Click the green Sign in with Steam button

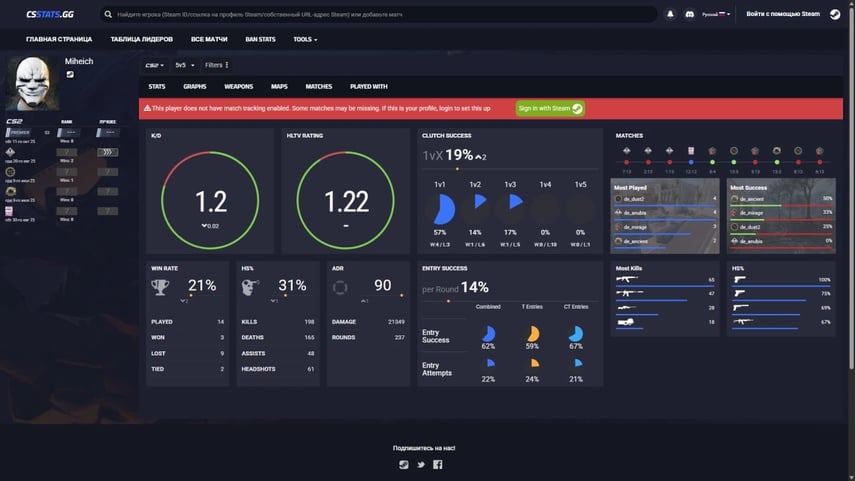coord(549,108)
